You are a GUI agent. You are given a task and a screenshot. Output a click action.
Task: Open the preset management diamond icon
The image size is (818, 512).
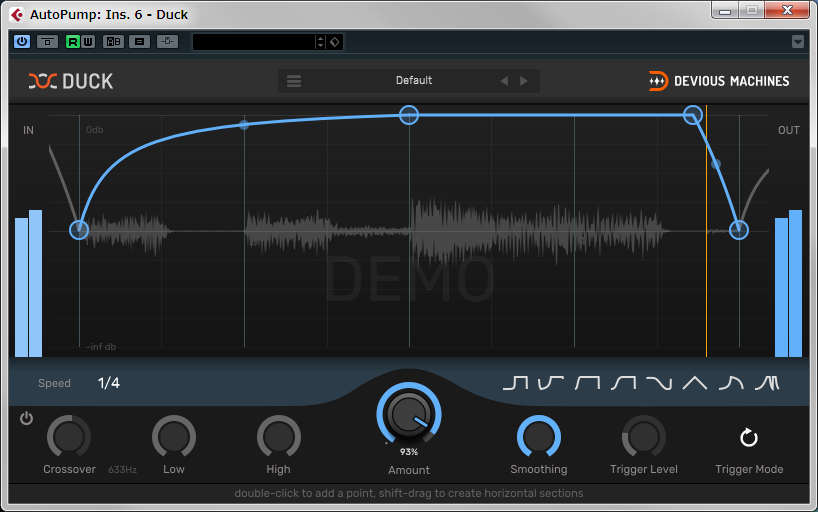click(335, 42)
